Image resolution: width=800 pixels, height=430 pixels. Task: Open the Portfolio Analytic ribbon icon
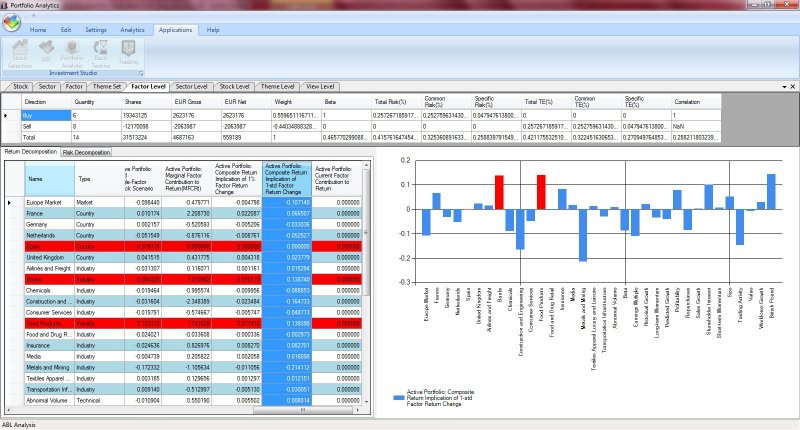point(72,54)
